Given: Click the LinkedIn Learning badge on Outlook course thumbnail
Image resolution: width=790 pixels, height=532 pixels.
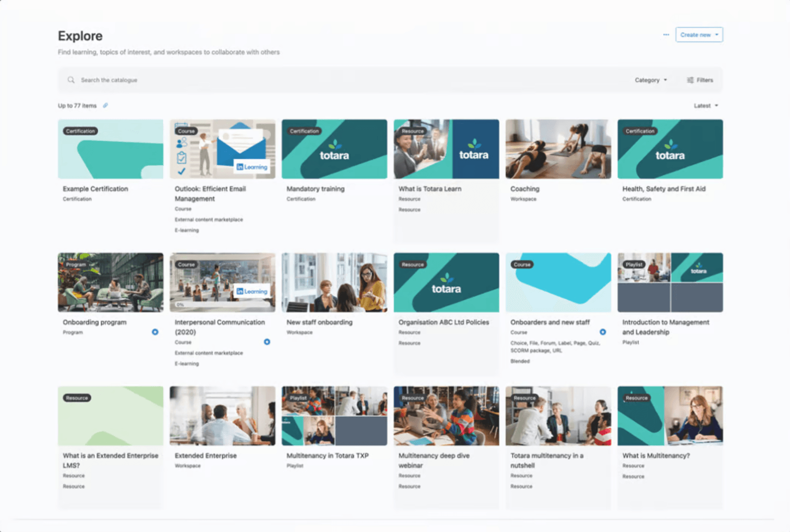Looking at the screenshot, I should pyautogui.click(x=252, y=167).
